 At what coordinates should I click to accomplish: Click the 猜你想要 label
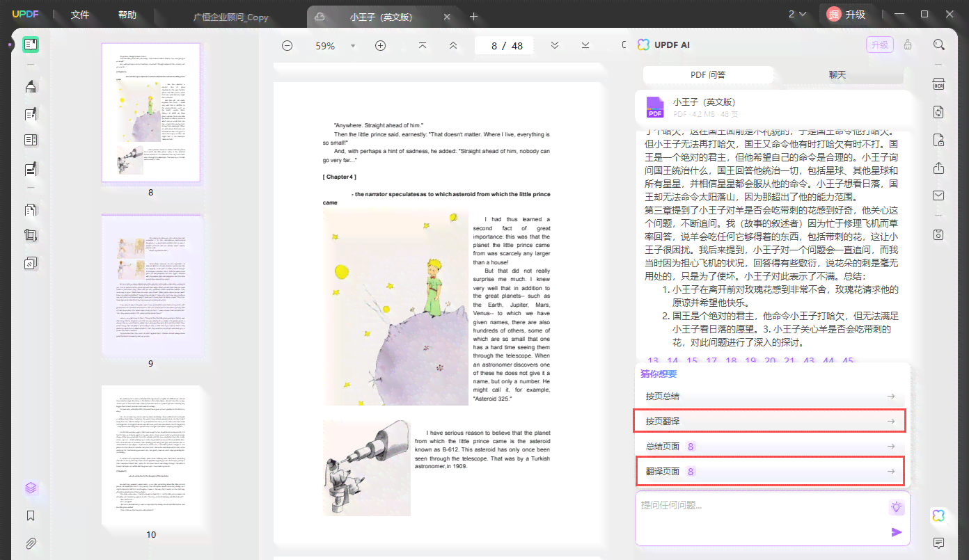pos(658,374)
